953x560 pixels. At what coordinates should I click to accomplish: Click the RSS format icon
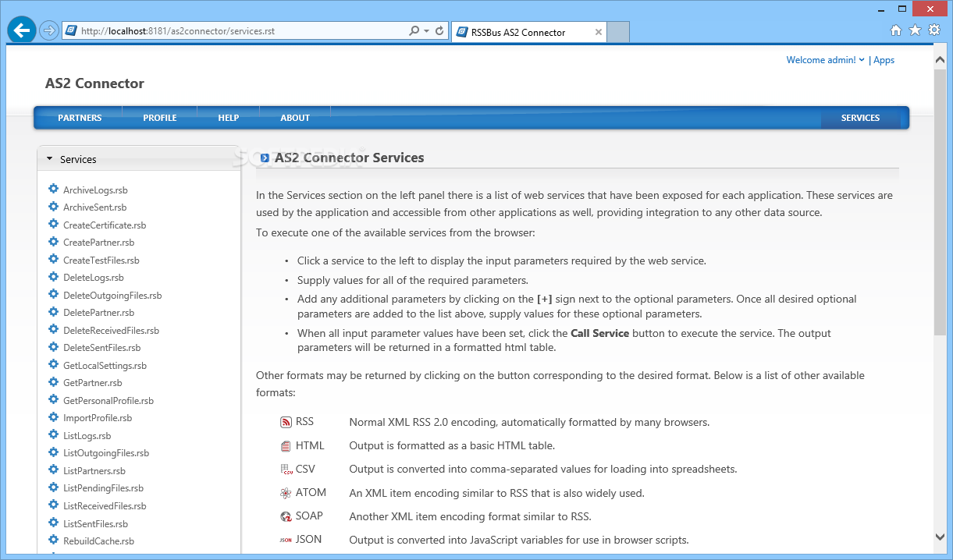click(286, 422)
